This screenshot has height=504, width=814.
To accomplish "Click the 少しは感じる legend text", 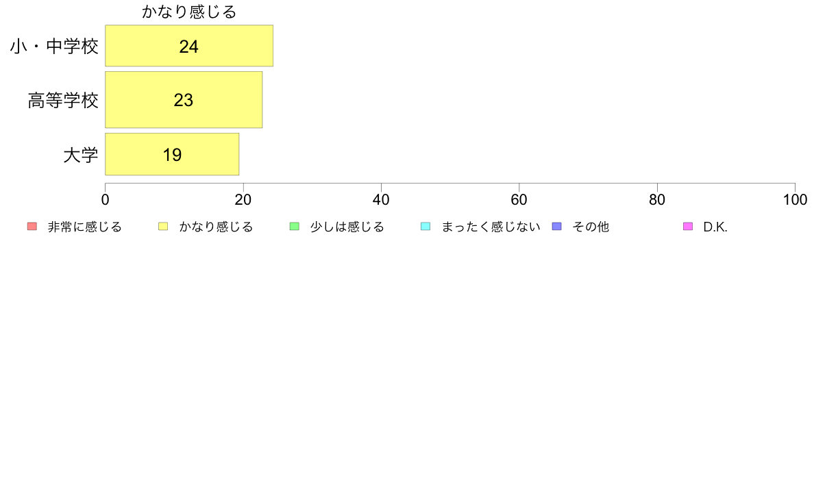I will (x=347, y=227).
